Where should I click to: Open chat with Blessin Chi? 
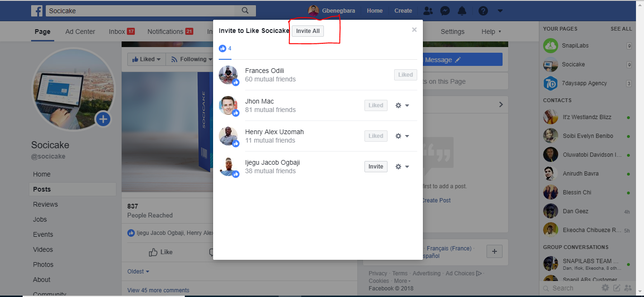click(587, 193)
